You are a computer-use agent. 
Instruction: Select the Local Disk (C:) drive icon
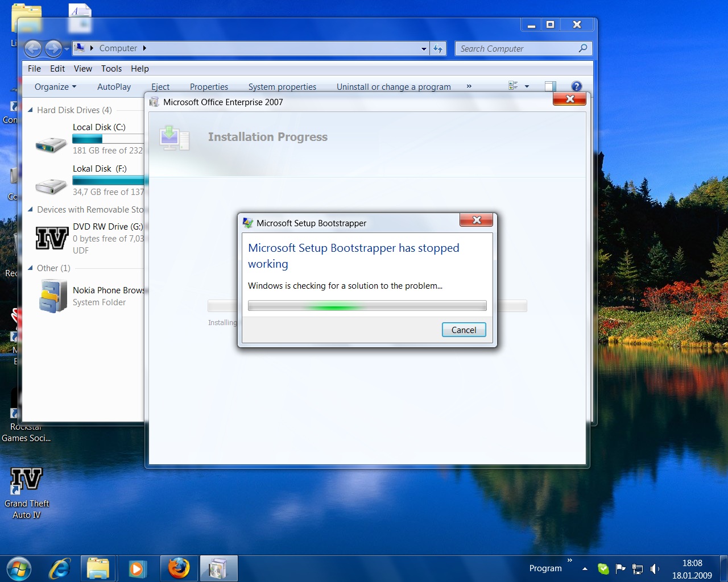[x=51, y=145]
